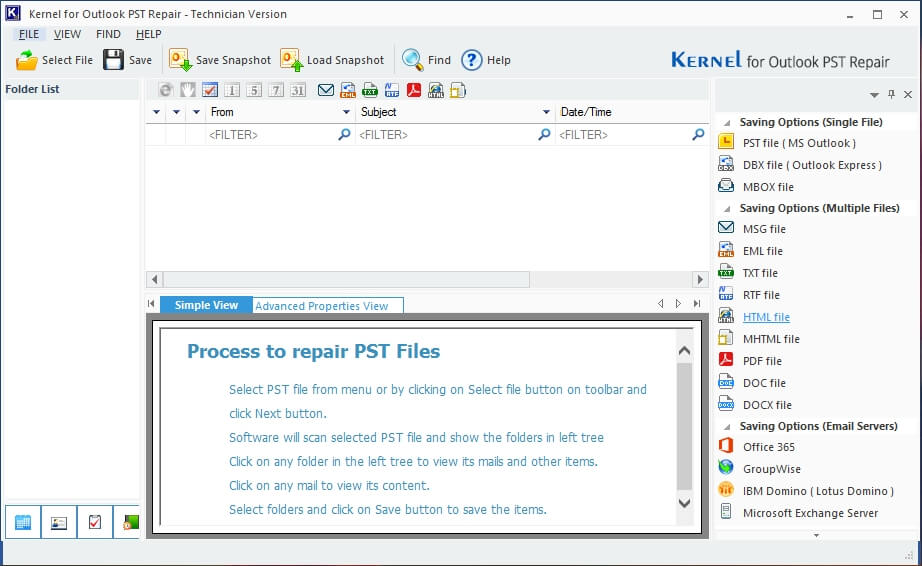This screenshot has height=566, width=922.
Task: Click the HTML export icon in toolbar
Action: click(x=436, y=90)
